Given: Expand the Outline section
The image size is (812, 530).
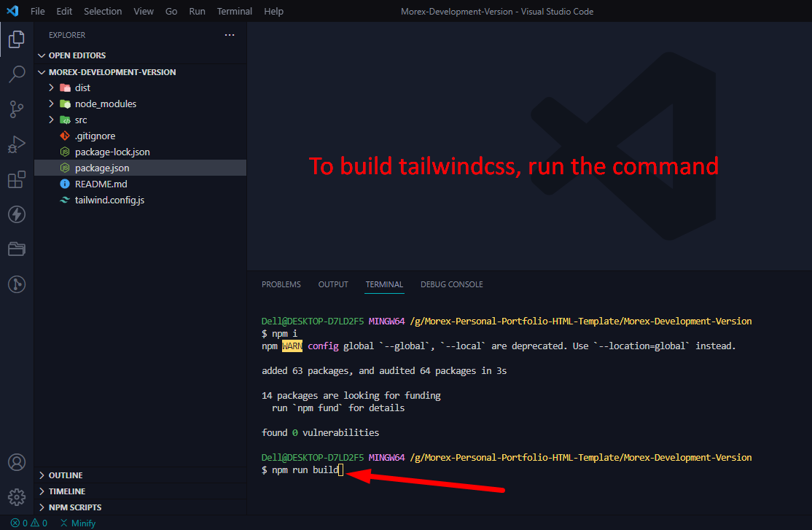Looking at the screenshot, I should (x=42, y=475).
